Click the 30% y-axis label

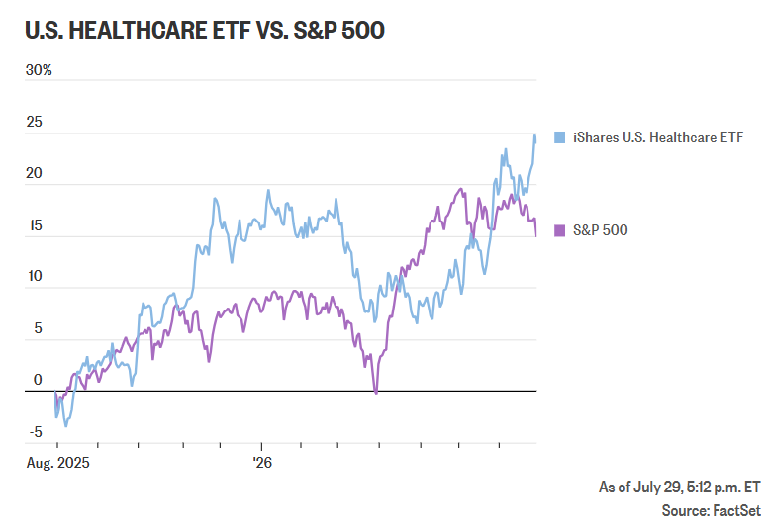click(39, 70)
